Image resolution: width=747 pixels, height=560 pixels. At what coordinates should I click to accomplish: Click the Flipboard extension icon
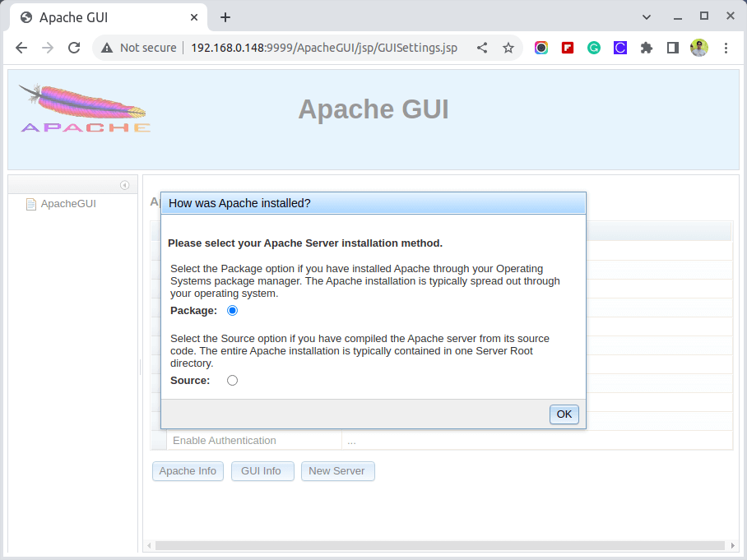[x=568, y=48]
